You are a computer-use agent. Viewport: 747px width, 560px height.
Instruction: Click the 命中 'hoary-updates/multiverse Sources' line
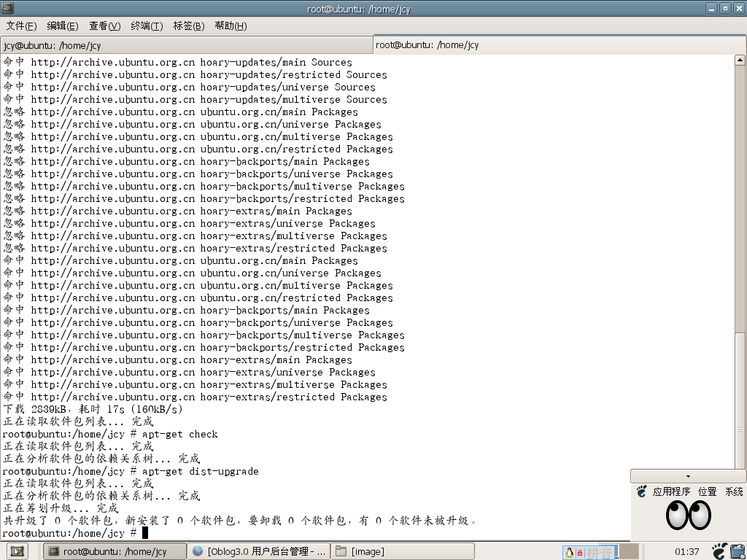(x=195, y=99)
